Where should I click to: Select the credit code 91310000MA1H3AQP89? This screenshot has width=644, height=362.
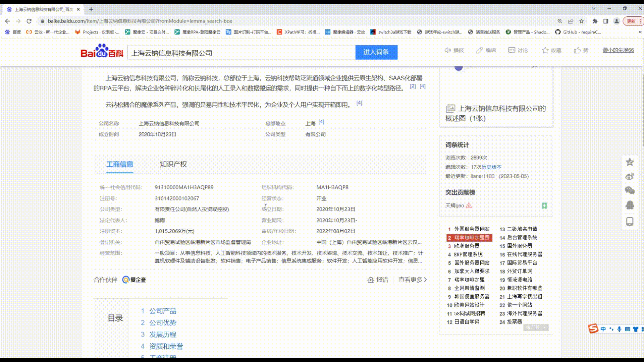tap(184, 187)
